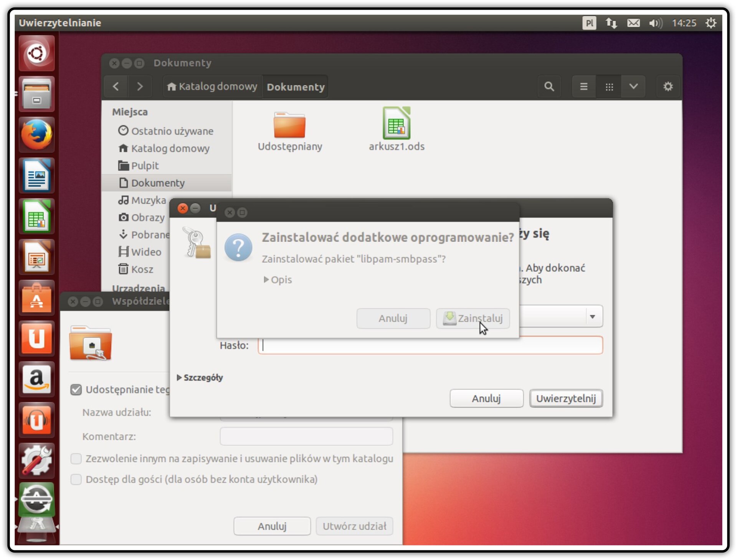This screenshot has height=560, width=737.
Task: Click Anuluj in the folder sharing dialog
Action: [x=272, y=526]
